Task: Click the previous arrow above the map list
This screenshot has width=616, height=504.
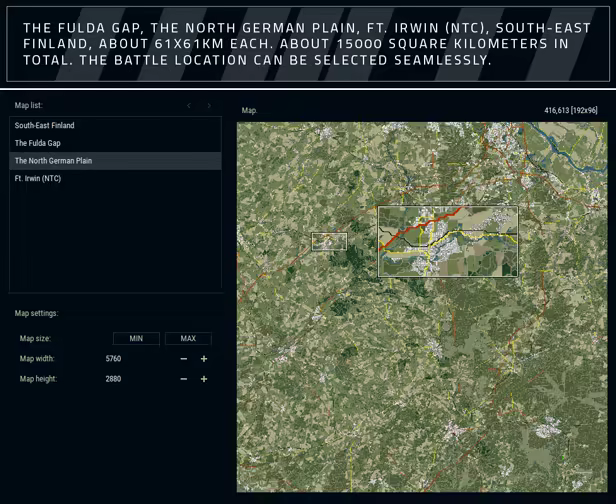Action: (189, 106)
